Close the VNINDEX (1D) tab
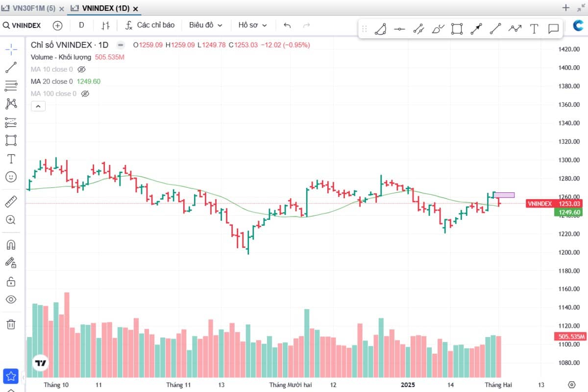This screenshot has height=392, width=588. (x=136, y=9)
